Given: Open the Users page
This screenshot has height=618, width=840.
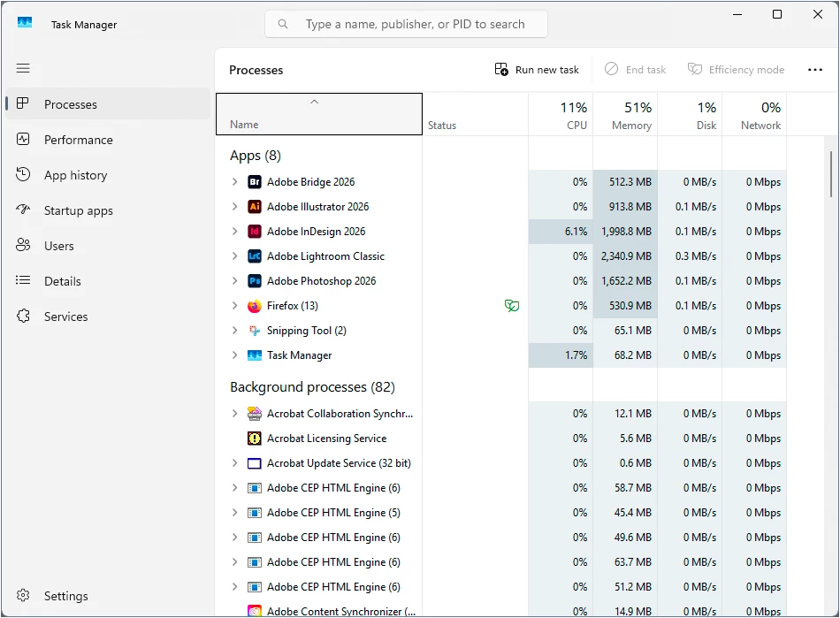Looking at the screenshot, I should point(108,246).
